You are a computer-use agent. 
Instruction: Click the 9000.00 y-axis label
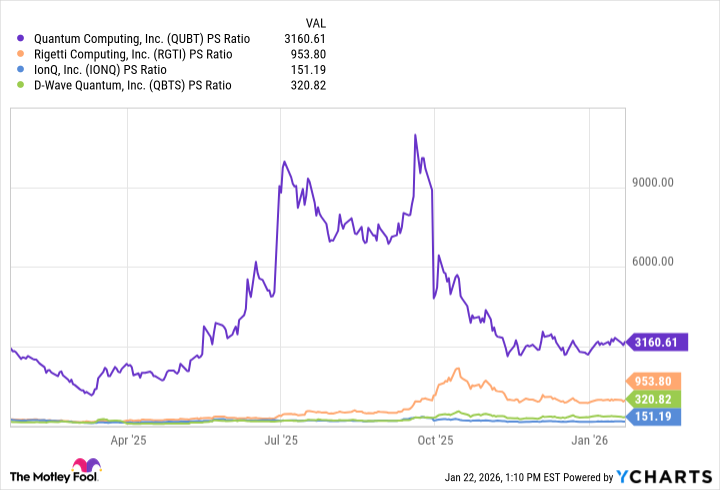coord(652,182)
